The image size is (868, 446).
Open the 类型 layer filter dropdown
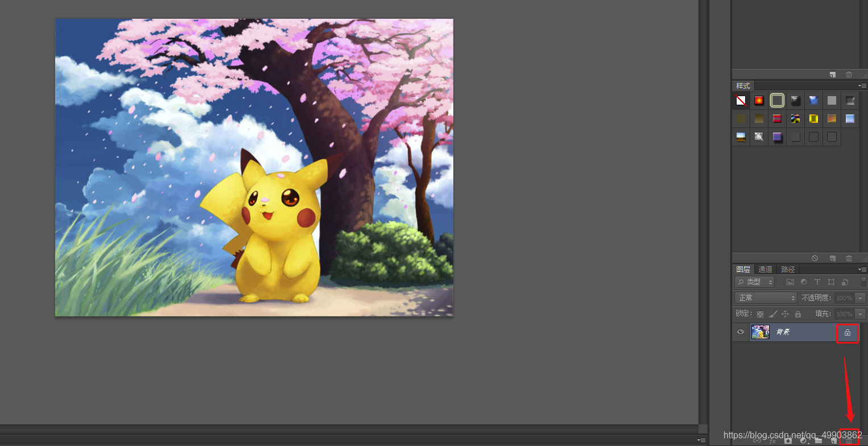click(x=755, y=282)
